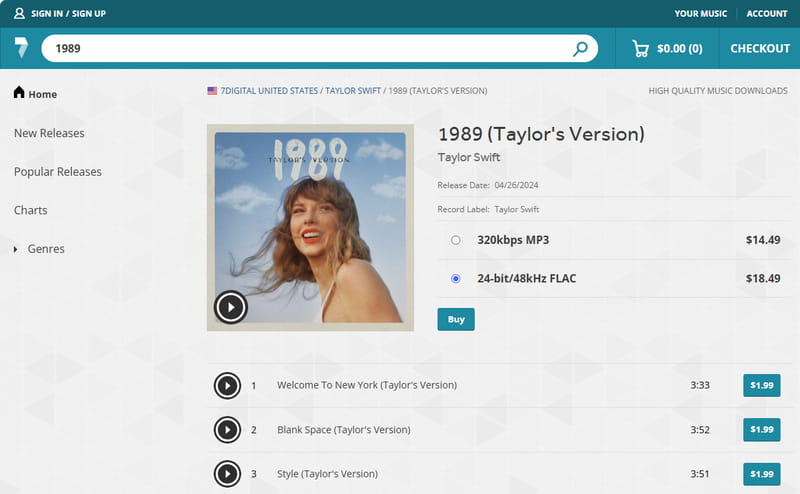Select the 320kbps MP3 format option

coord(456,240)
